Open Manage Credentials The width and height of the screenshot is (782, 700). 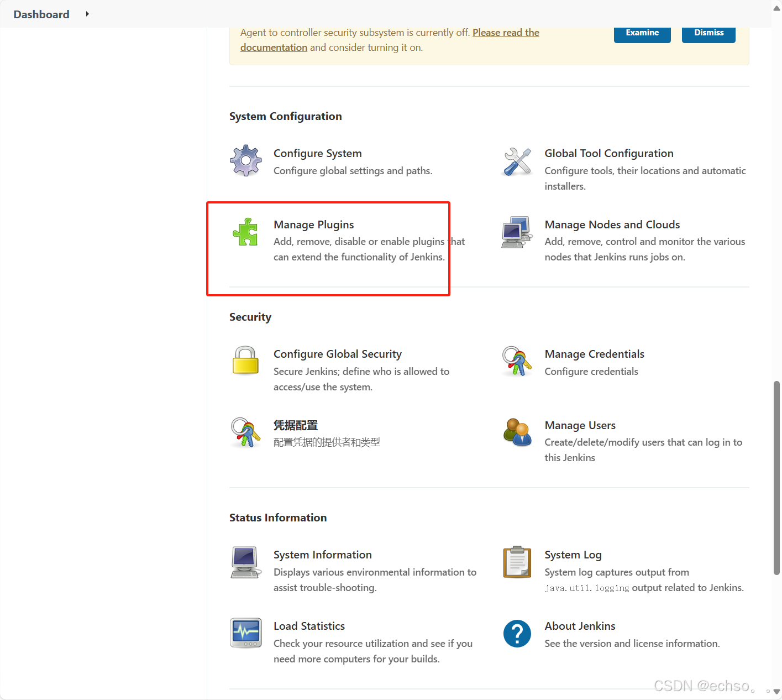pos(595,354)
